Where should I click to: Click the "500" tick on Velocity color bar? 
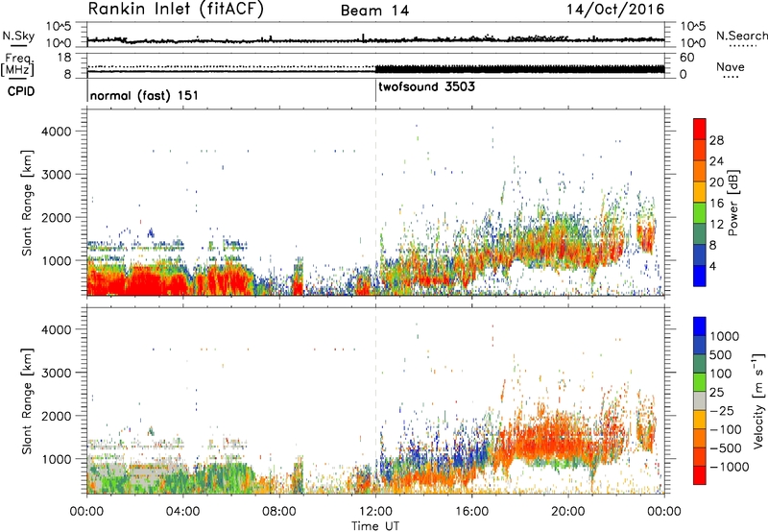click(721, 354)
